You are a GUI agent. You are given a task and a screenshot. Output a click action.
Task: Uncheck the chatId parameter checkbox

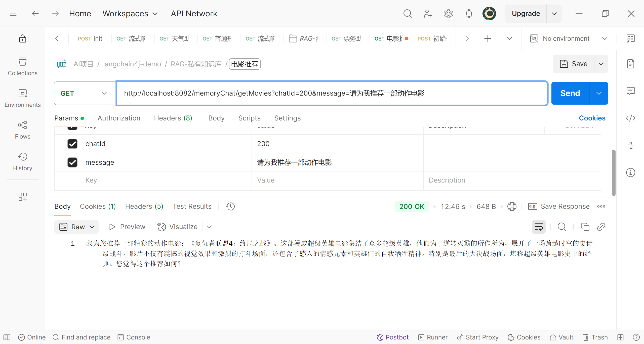pyautogui.click(x=72, y=144)
